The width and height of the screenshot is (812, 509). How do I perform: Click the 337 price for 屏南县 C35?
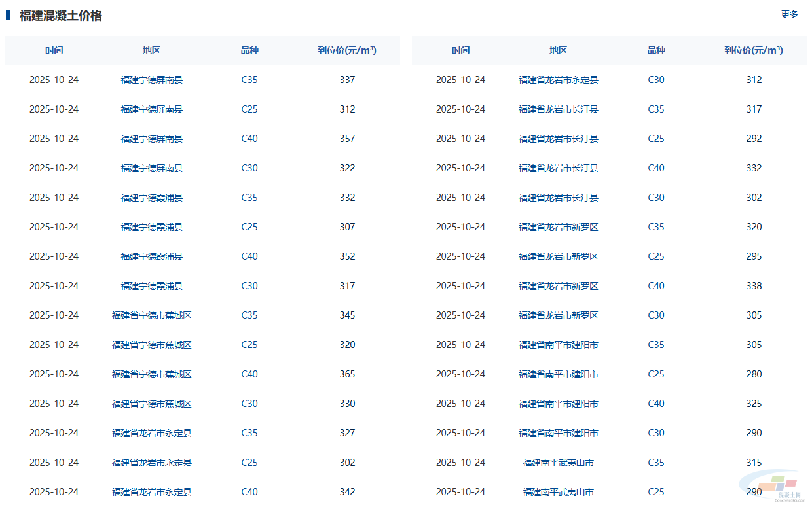pyautogui.click(x=347, y=80)
